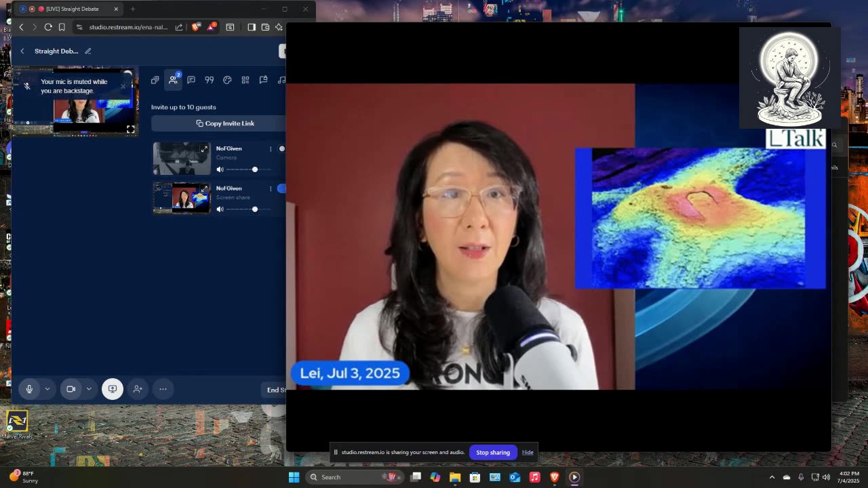Screen dimensions: 868x488
Task: Dismiss the muted mic backstage notice
Action: pos(123,86)
